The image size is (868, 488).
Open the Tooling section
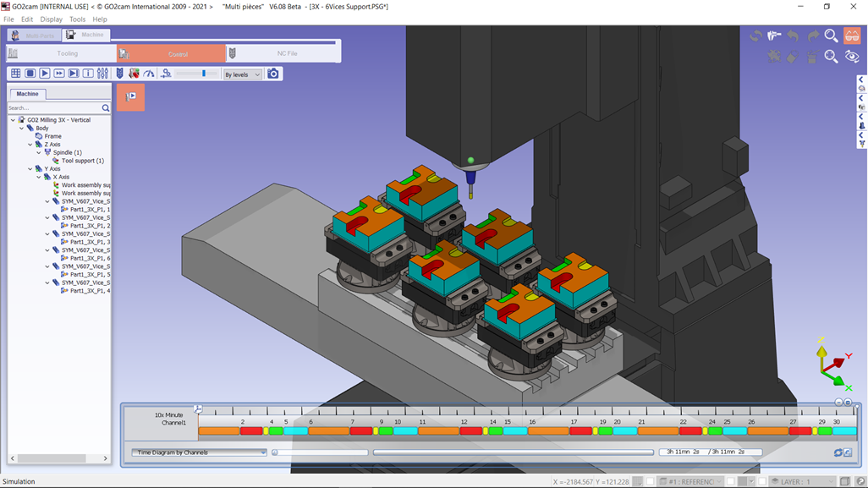coord(62,53)
